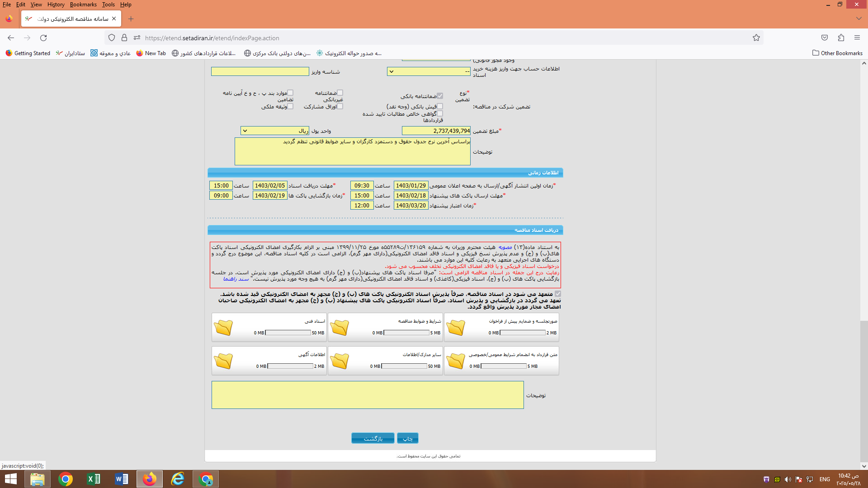868x488 pixels.
Task: Open View menu
Action: pyautogui.click(x=36, y=5)
